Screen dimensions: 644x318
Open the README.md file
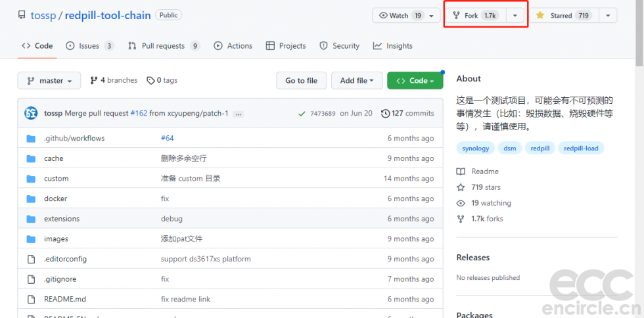coord(65,299)
